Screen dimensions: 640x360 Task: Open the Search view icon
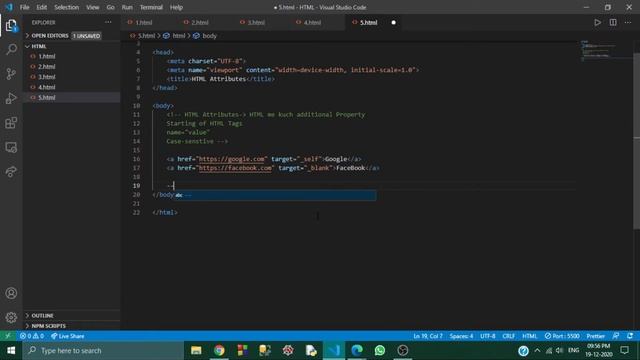tap(11, 49)
